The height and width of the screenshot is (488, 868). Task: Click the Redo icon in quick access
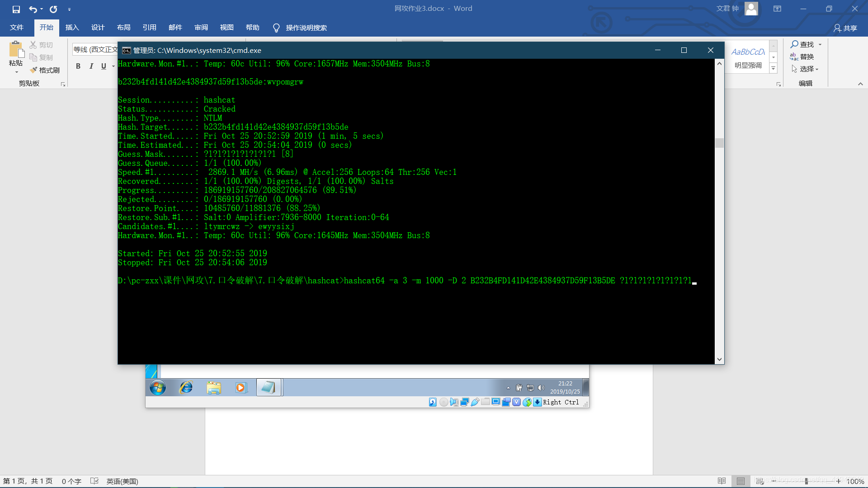click(x=53, y=9)
